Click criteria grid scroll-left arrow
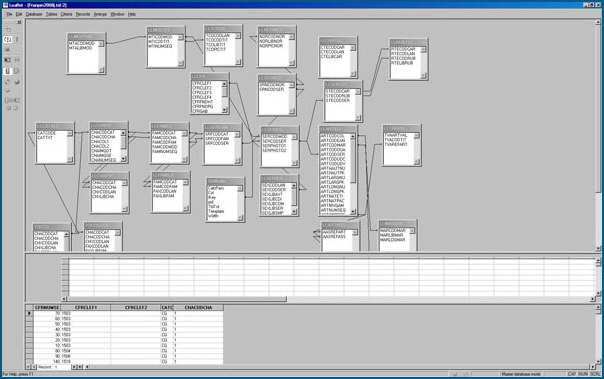This screenshot has height=379, width=604. [64, 299]
